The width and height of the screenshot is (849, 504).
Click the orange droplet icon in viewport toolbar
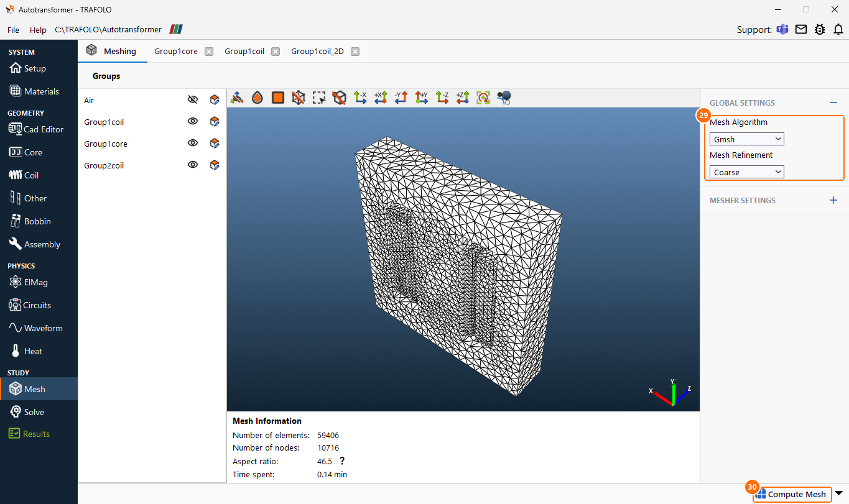click(257, 98)
